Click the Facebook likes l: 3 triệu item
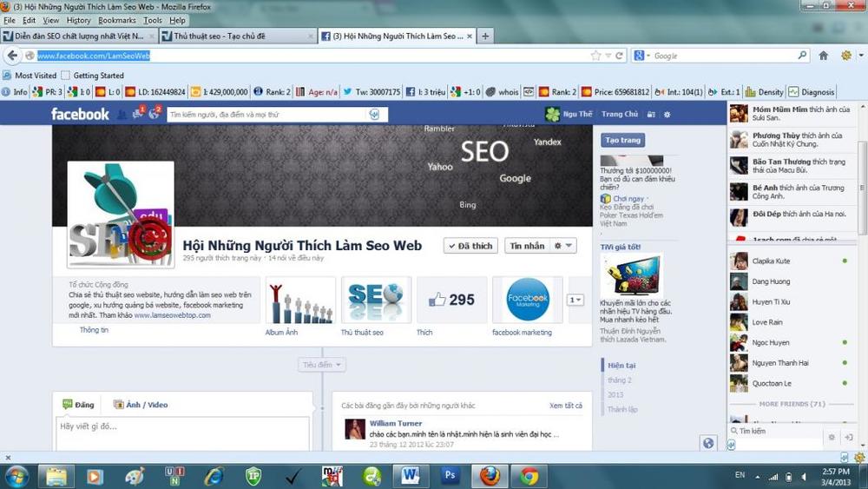 click(425, 92)
